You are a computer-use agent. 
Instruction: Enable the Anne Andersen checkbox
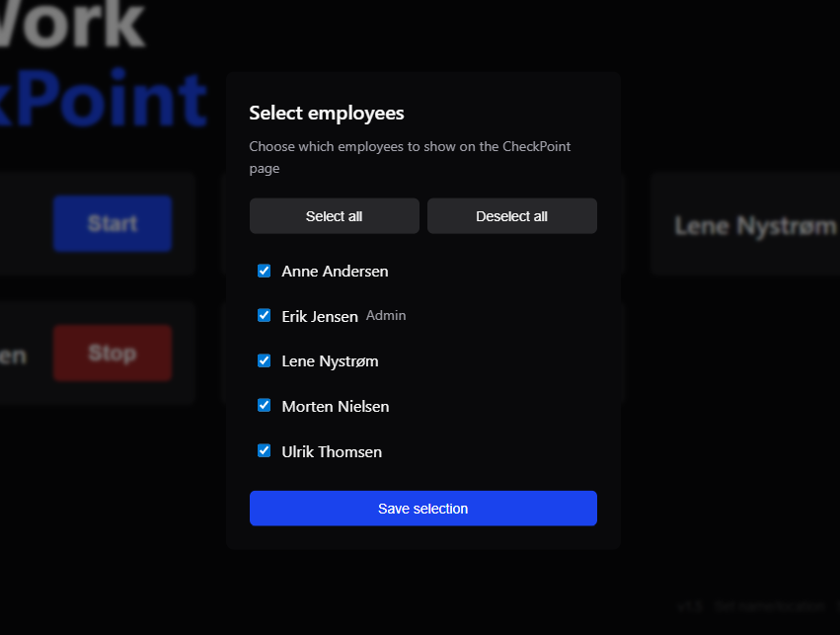(264, 270)
